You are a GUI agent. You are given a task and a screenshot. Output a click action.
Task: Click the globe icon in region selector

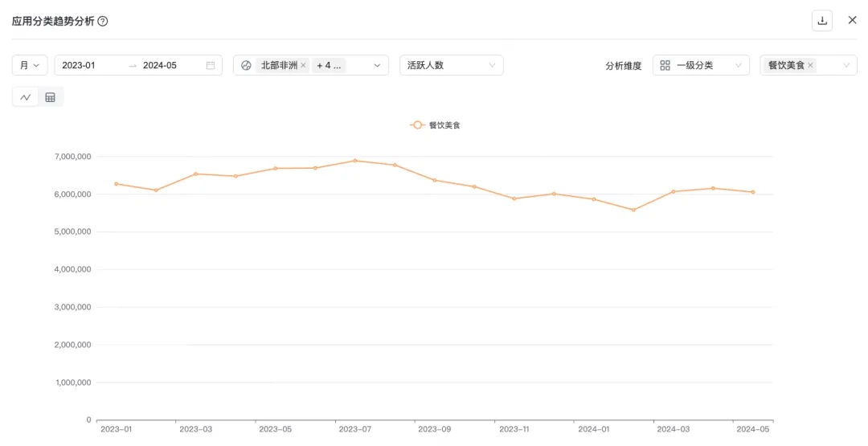[246, 66]
